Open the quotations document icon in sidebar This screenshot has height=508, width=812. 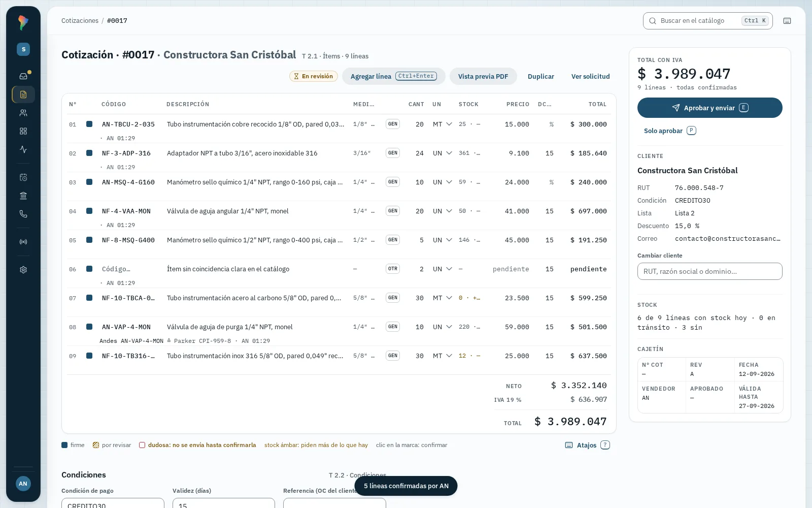click(23, 94)
